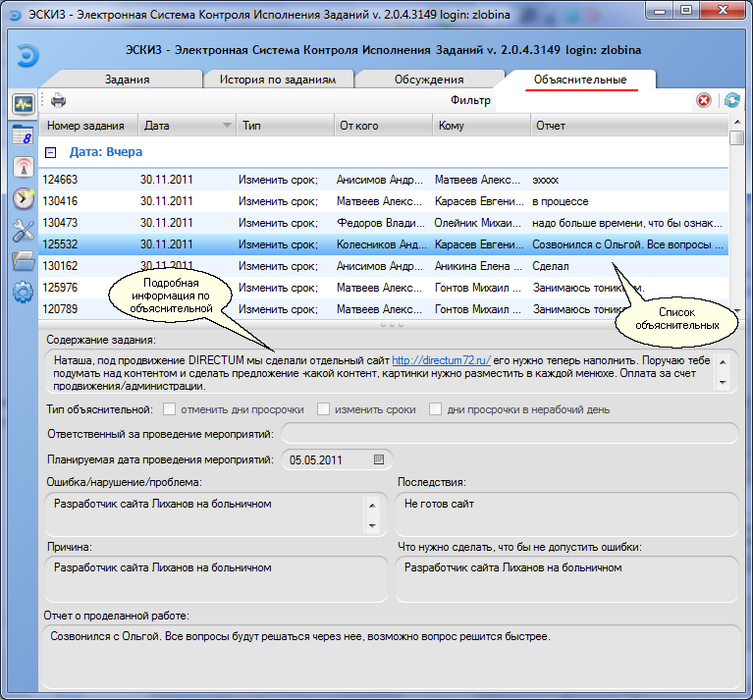This screenshot has height=700, width=753.
Task: Click the refresh list icon
Action: point(731,100)
